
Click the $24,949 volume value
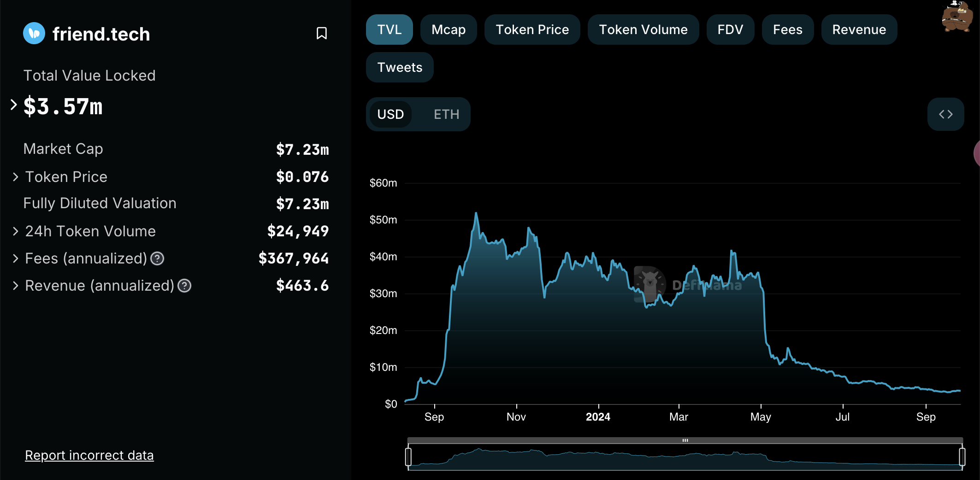point(298,231)
